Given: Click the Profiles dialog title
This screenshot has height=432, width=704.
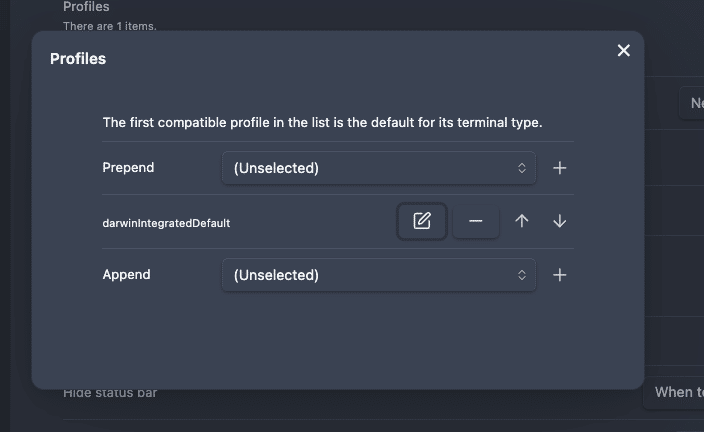Looking at the screenshot, I should [x=78, y=59].
